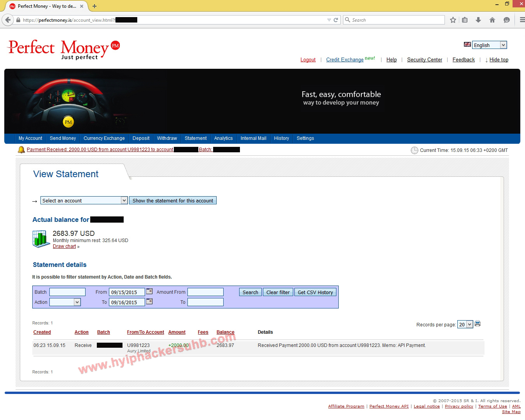Open the Analytics menu item
The image size is (525, 420).
coord(223,138)
